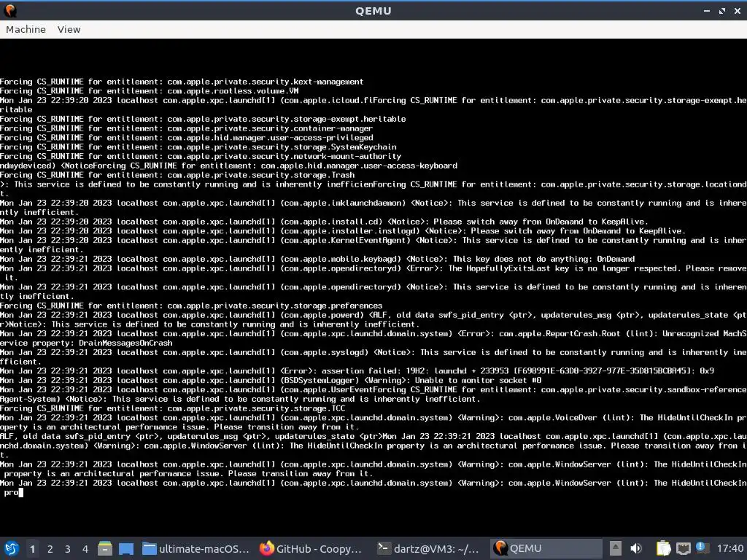Click the kext-management entitlement line

(x=182, y=82)
